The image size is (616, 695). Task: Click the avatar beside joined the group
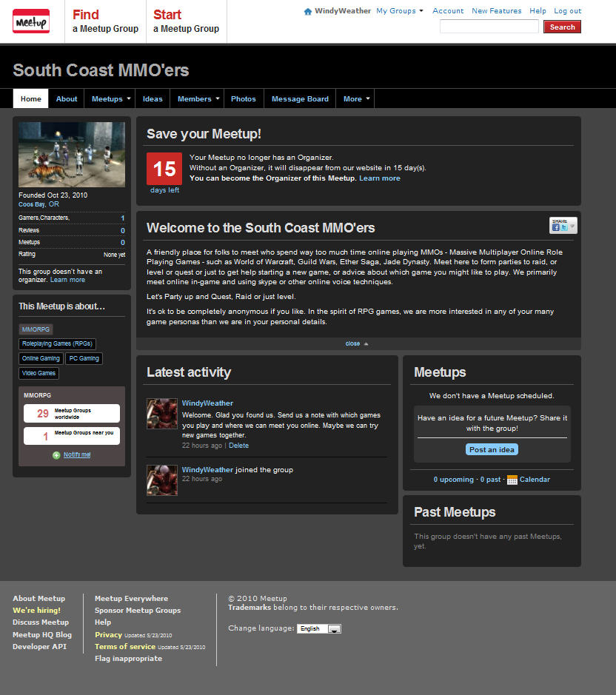(161, 480)
